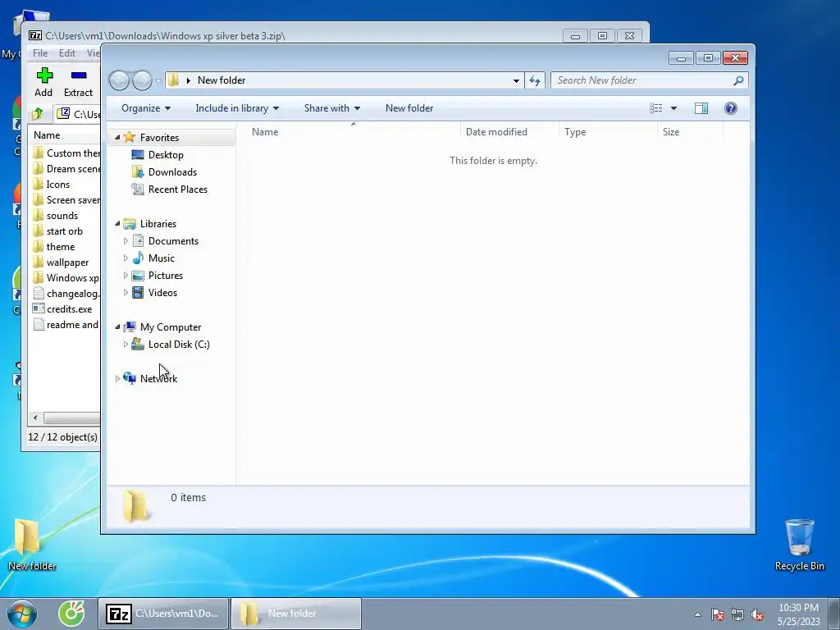Click the address bar folder icon
The image size is (840, 630).
174,80
